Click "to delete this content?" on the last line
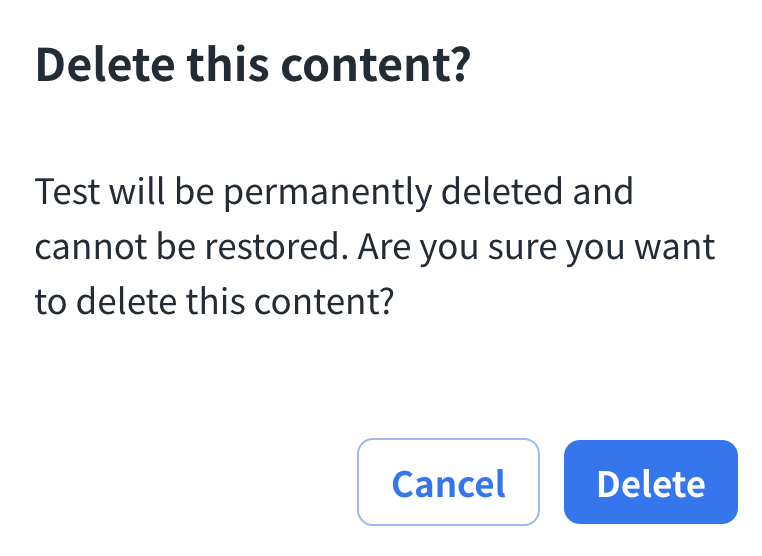The width and height of the screenshot is (762, 556). pos(211,302)
